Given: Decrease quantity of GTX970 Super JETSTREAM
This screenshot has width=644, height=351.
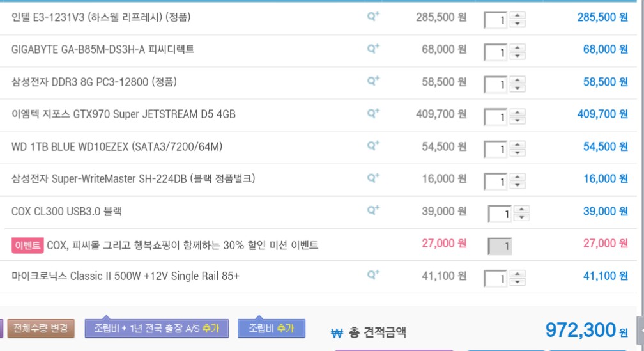Looking at the screenshot, I should pyautogui.click(x=517, y=121).
